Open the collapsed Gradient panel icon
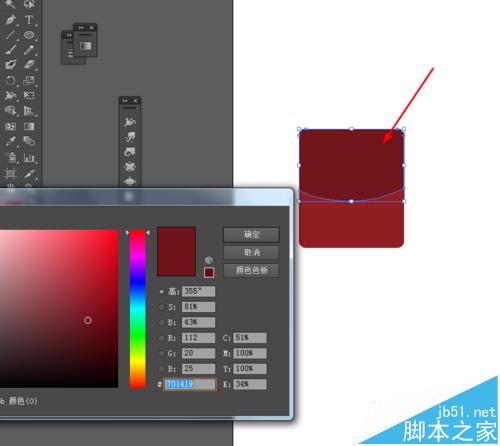 pos(85,46)
